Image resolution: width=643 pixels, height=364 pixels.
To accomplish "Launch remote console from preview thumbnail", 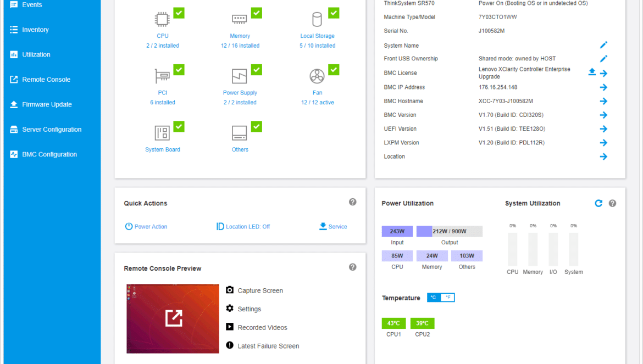I will [173, 318].
